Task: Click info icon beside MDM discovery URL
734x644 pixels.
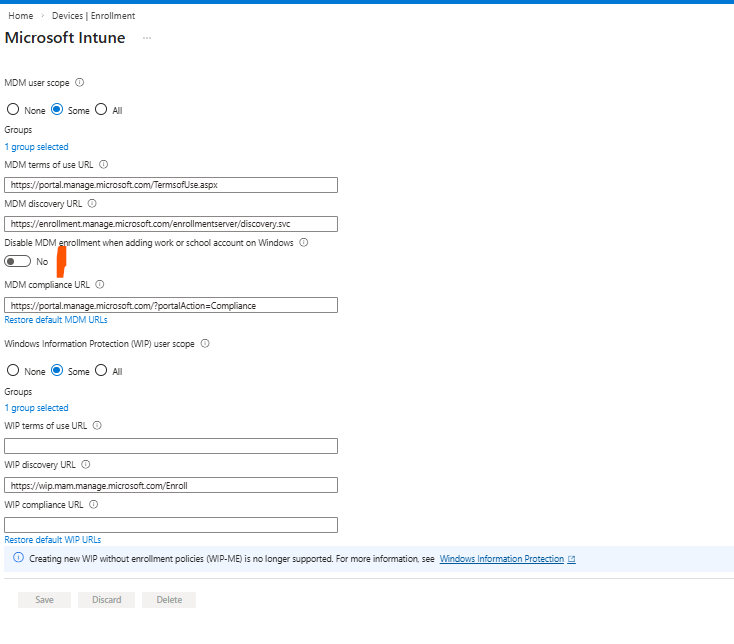Action: coord(92,203)
